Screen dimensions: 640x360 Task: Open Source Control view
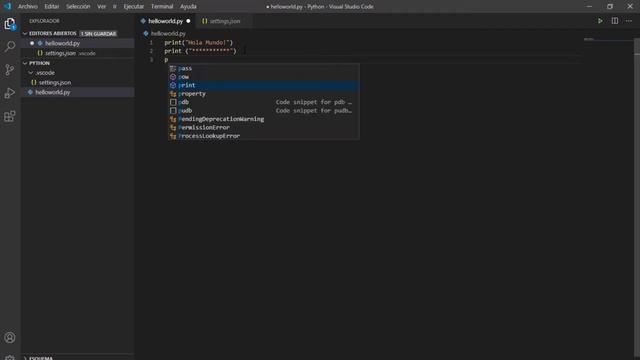click(x=10, y=70)
